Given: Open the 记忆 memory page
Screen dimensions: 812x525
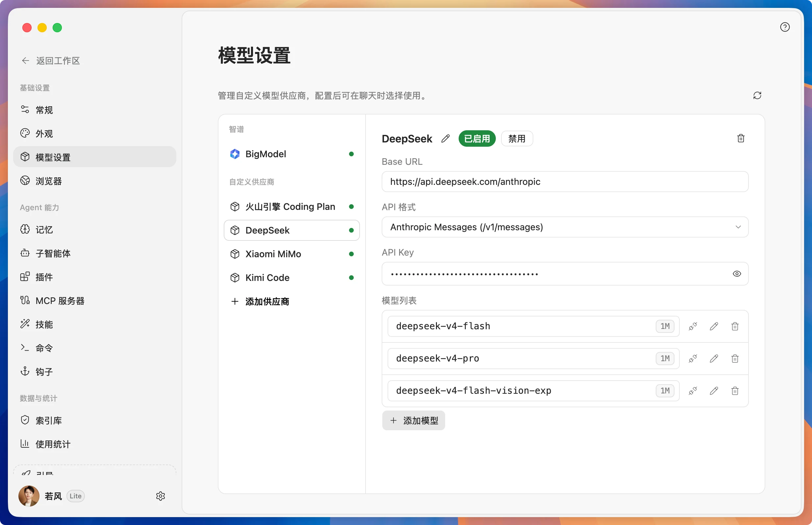Looking at the screenshot, I should coord(94,229).
